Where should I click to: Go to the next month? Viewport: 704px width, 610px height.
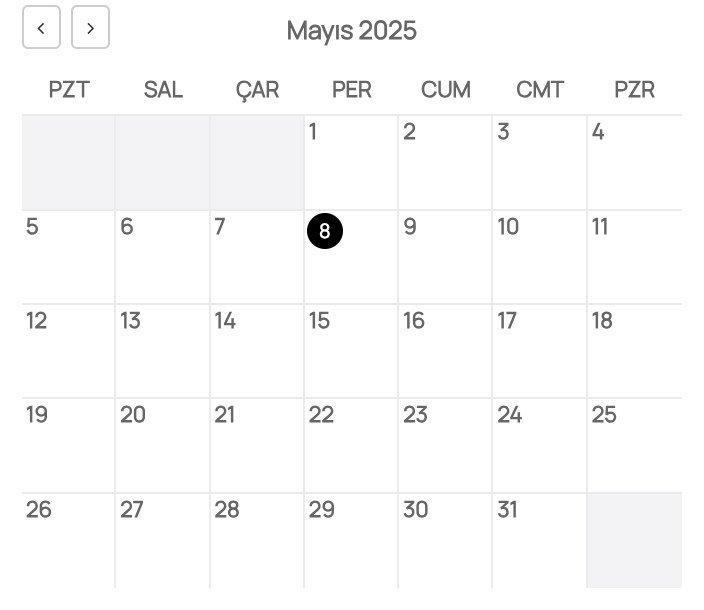click(90, 28)
